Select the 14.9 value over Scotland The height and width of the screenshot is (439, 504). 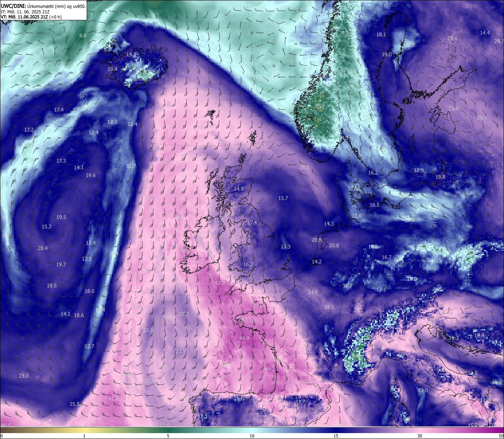[239, 189]
